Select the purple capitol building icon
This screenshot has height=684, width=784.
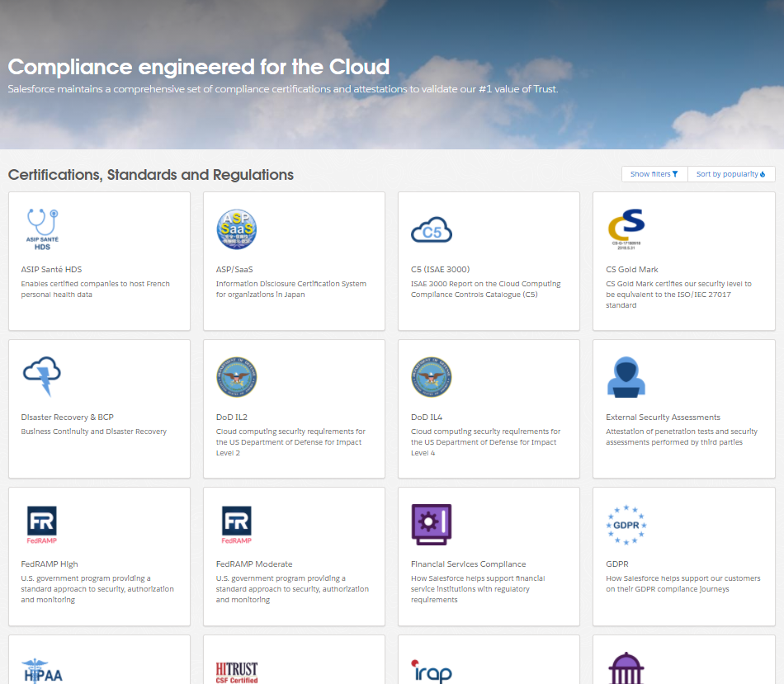pyautogui.click(x=626, y=668)
